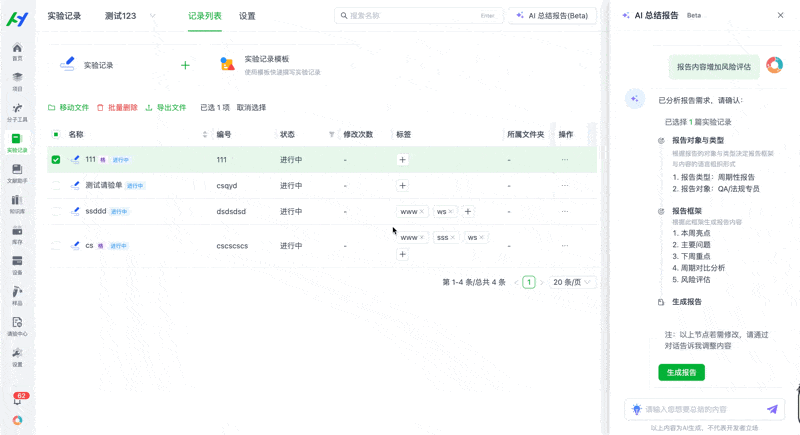
Task: Open the 分子工具 molecule tools icon
Action: (17, 112)
